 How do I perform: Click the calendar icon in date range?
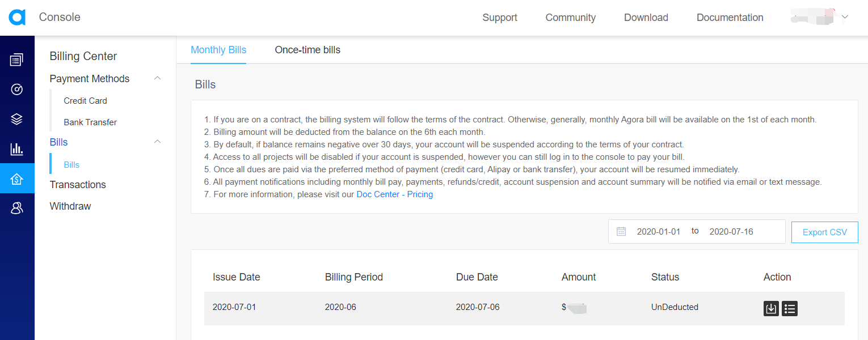(x=621, y=231)
